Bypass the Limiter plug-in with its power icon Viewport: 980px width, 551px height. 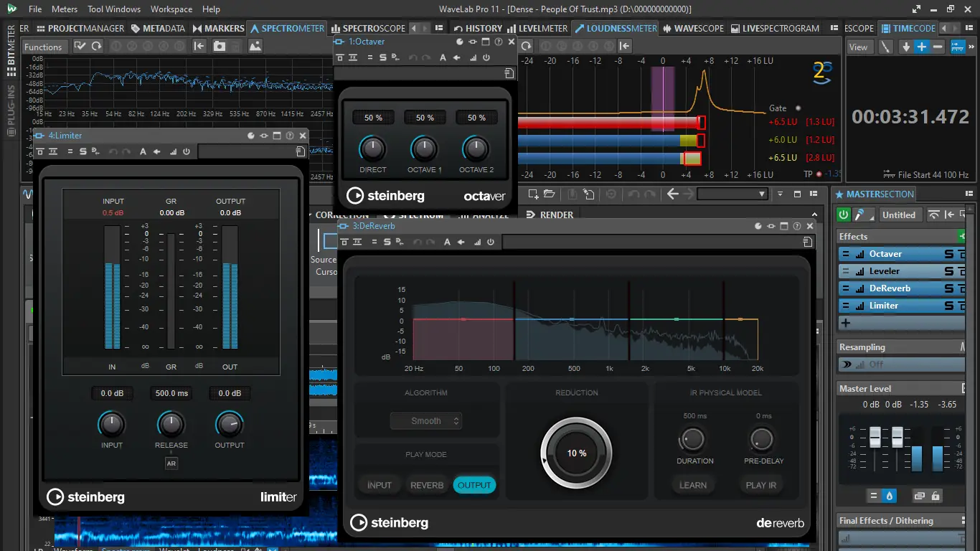pos(187,151)
